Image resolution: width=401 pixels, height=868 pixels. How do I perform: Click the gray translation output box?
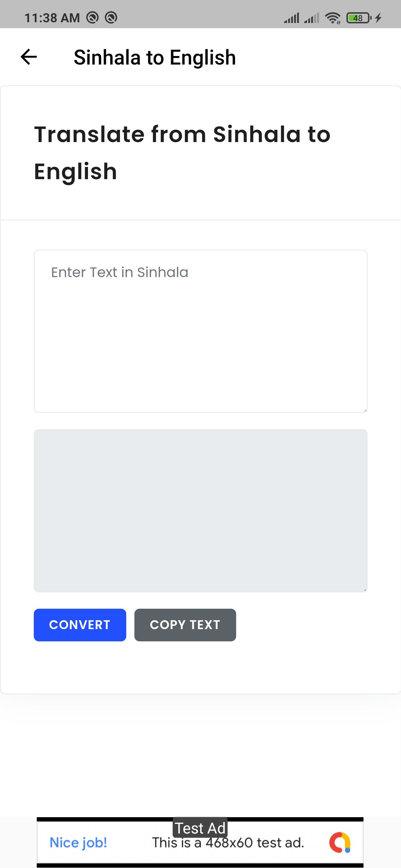click(x=200, y=510)
